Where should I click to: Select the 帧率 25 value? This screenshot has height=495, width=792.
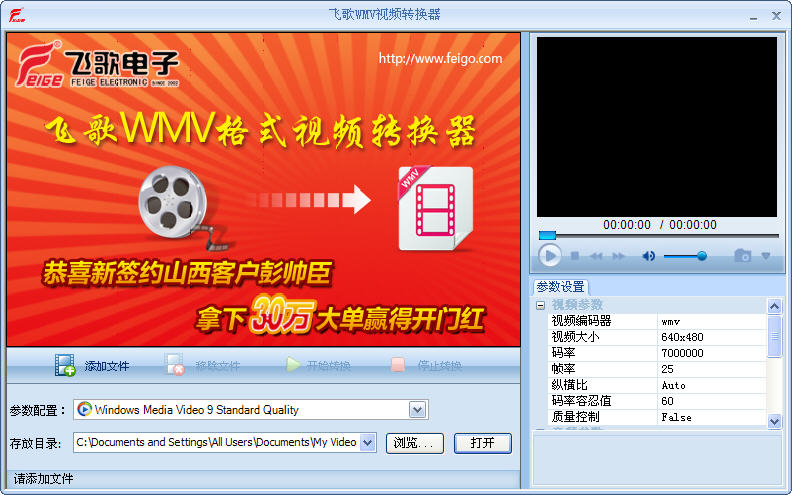(712, 369)
